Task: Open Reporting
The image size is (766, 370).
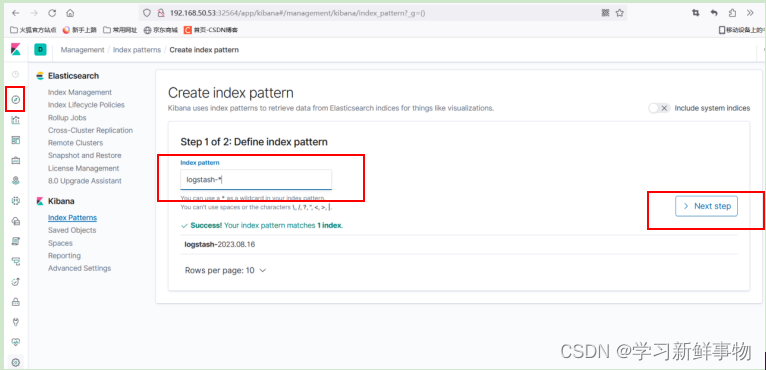Action: point(64,256)
